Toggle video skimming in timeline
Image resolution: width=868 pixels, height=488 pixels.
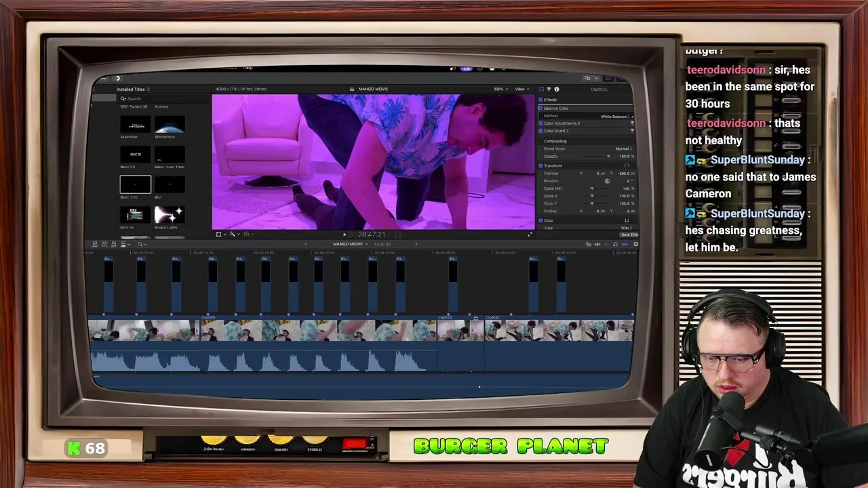pyautogui.click(x=597, y=245)
